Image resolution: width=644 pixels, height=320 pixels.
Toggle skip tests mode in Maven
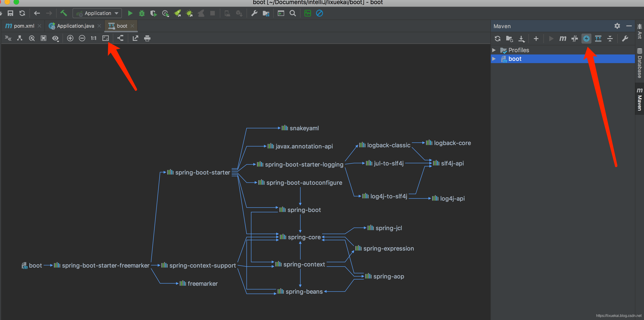coord(586,39)
